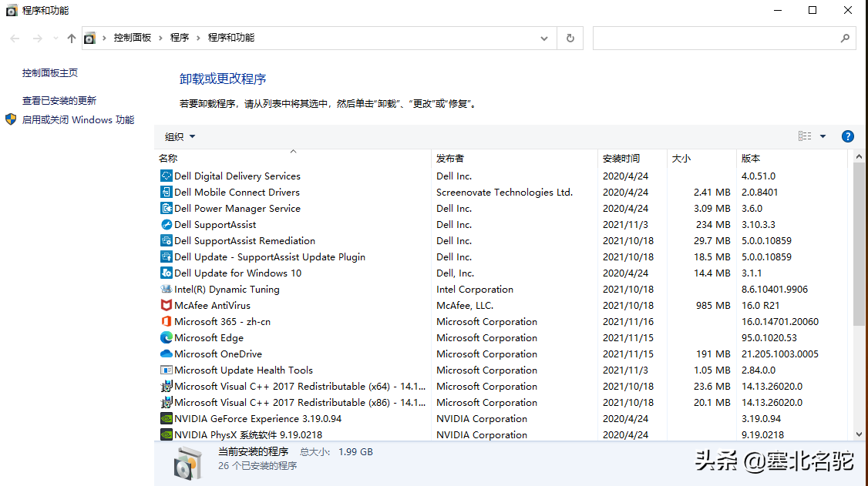Go up one level with the up arrow
868x486 pixels.
coord(72,38)
